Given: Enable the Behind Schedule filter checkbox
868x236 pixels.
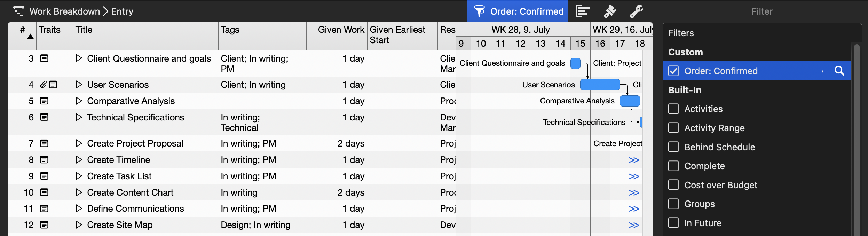Looking at the screenshot, I should pyautogui.click(x=673, y=147).
